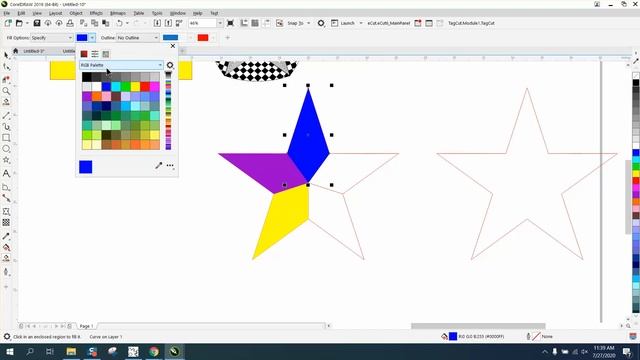Select the Polygon star tool

(x=6, y=160)
